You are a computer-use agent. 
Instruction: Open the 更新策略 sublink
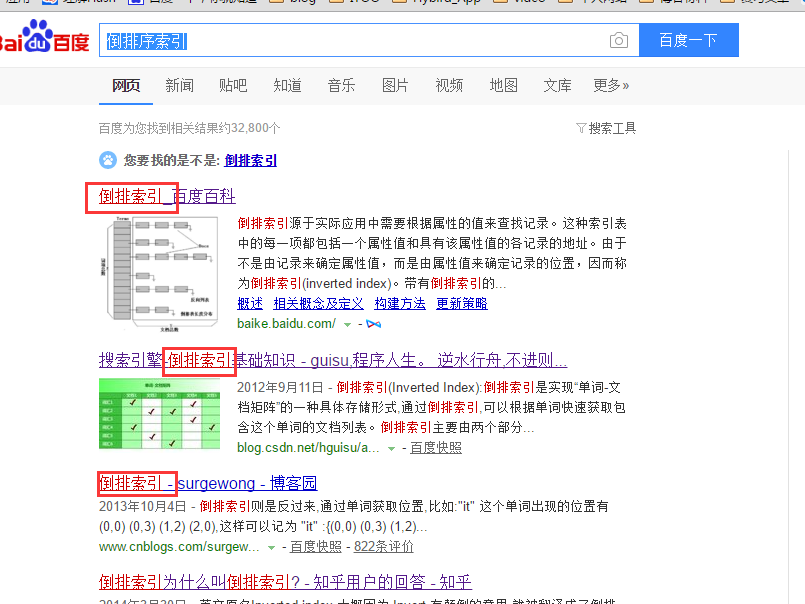coord(462,304)
